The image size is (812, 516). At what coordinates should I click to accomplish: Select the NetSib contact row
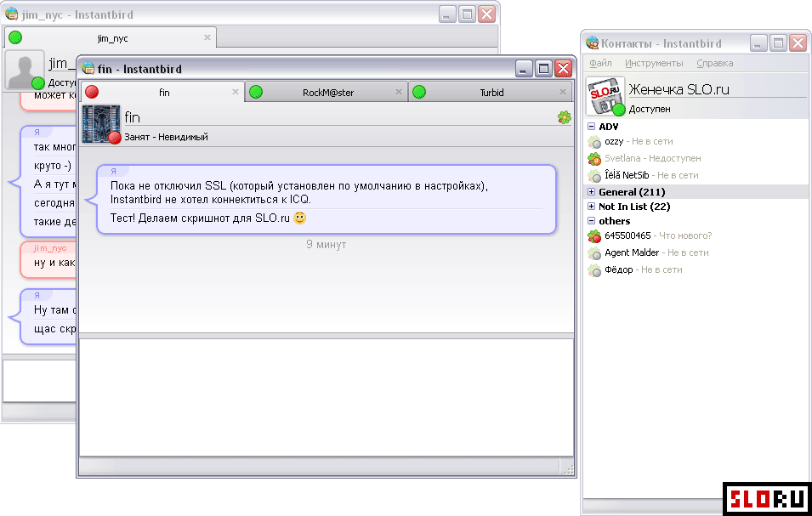click(696, 176)
